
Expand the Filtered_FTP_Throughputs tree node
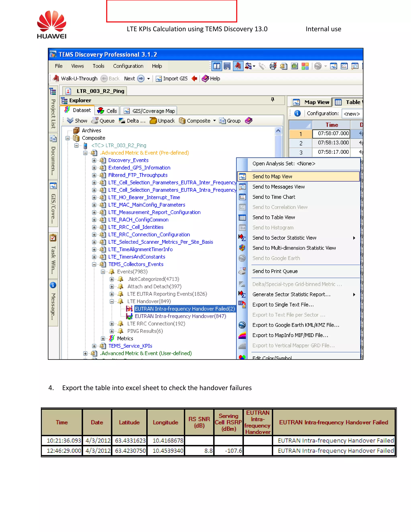(94, 175)
